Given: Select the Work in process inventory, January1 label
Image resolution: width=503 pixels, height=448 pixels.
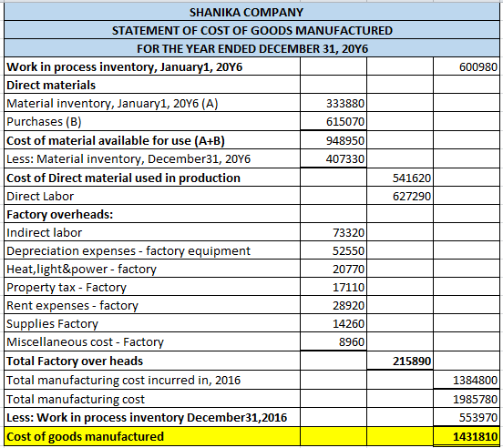Looking at the screenshot, I should click(x=125, y=67).
